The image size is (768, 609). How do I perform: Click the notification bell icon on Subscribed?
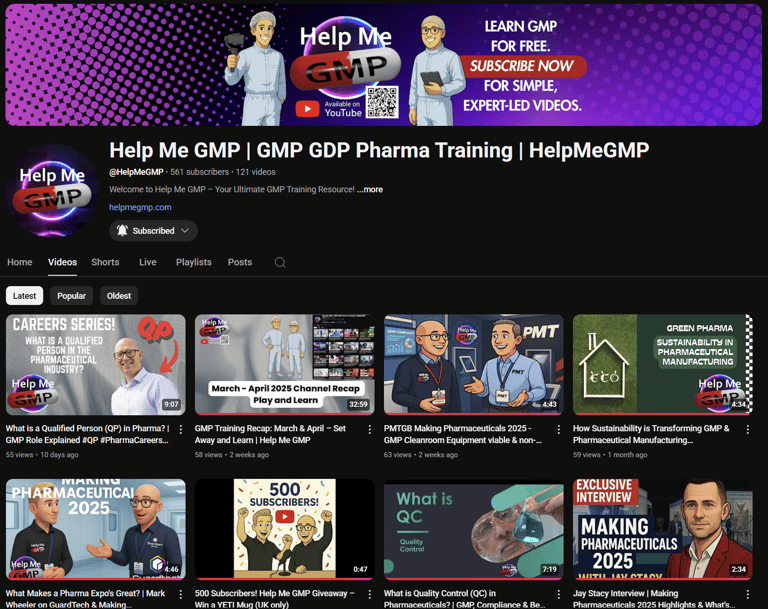click(x=122, y=230)
